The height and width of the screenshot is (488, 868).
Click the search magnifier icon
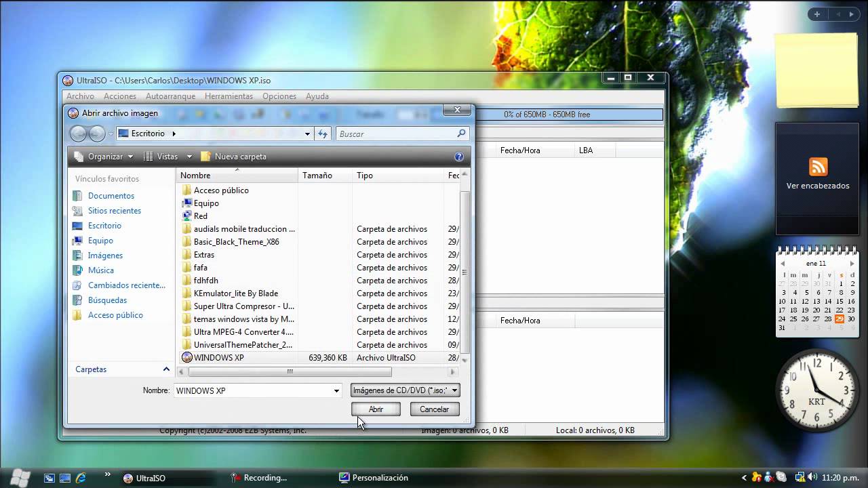[x=461, y=134]
